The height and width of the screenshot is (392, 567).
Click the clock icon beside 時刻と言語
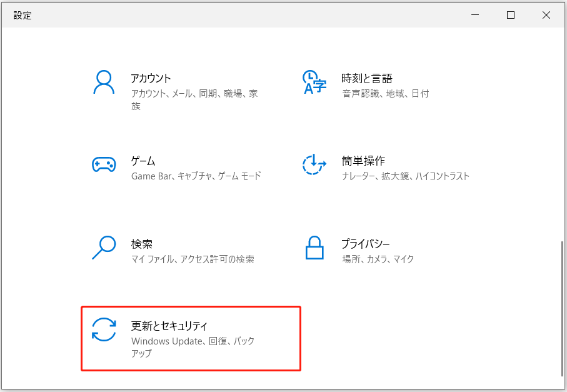(x=314, y=83)
